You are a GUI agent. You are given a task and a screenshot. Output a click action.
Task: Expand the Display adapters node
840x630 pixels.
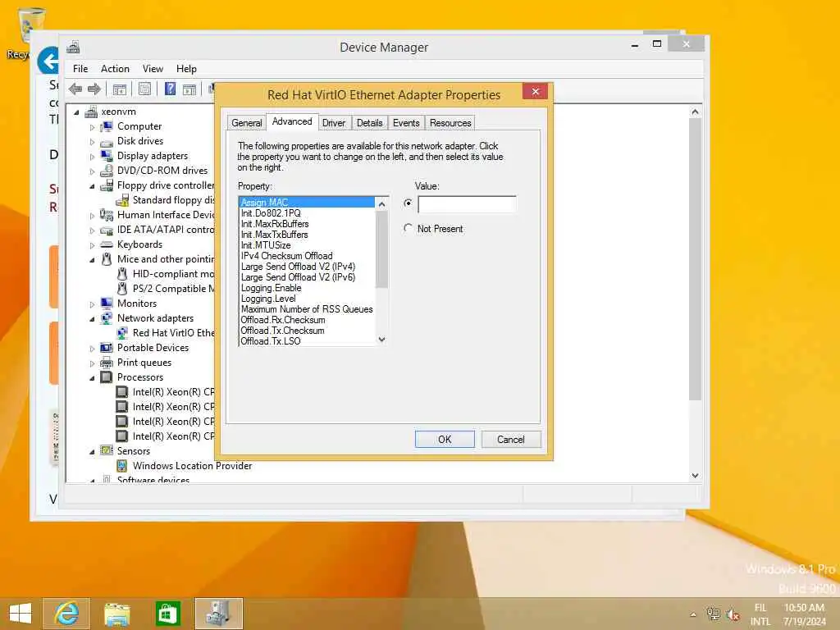[x=92, y=157]
